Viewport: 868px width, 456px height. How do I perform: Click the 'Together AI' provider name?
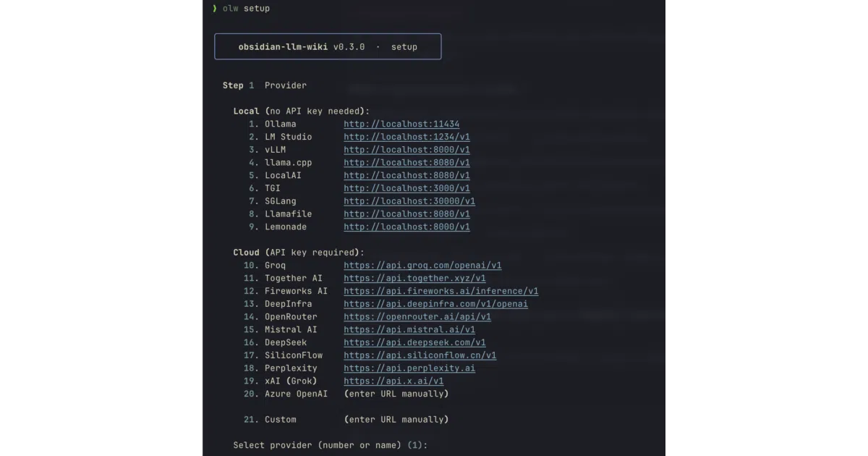tap(294, 278)
